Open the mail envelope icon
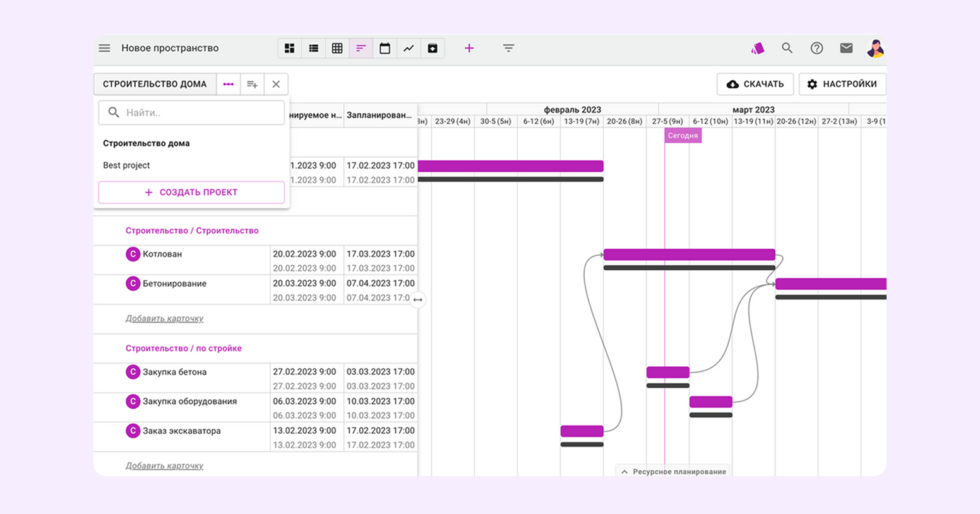Image resolution: width=980 pixels, height=514 pixels. 846,48
